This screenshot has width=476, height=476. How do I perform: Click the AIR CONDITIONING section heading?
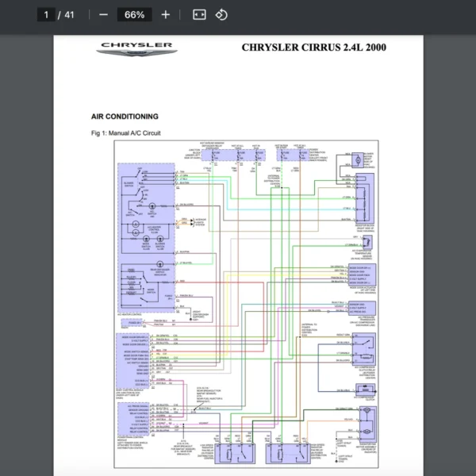[125, 117]
